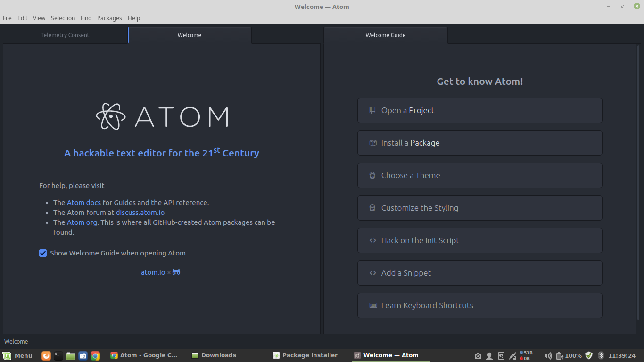Expand the Add a Snippet section
This screenshot has width=644, height=362.
point(479,273)
